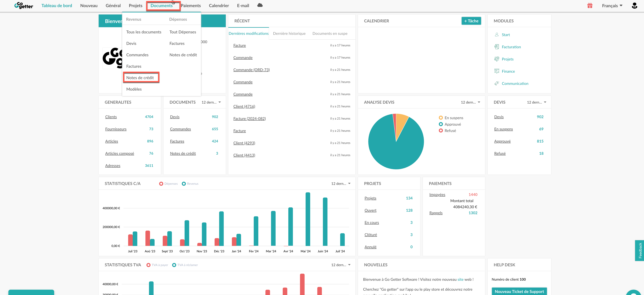
Task: Open the Feedback side tab
Action: pos(640,251)
